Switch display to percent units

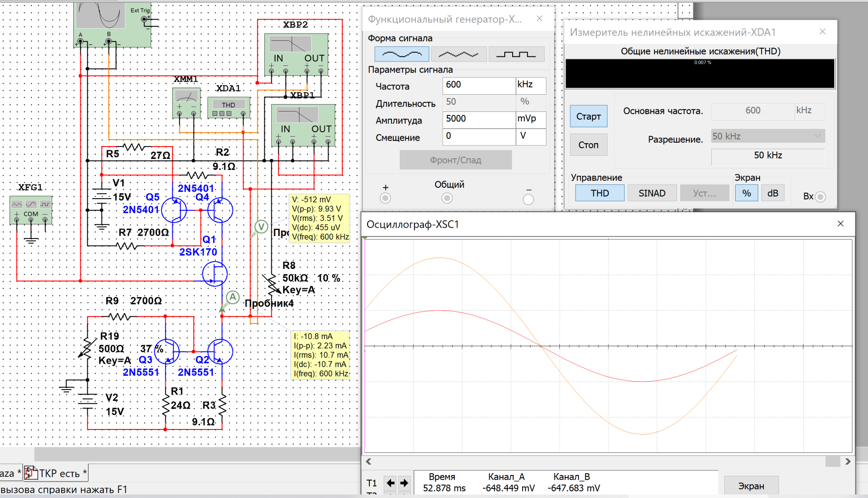(x=746, y=193)
